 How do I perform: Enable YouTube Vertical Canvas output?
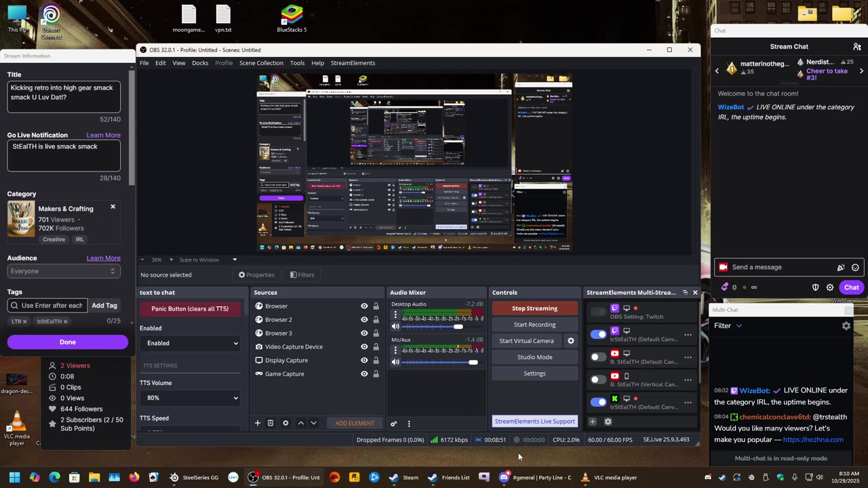pyautogui.click(x=598, y=380)
